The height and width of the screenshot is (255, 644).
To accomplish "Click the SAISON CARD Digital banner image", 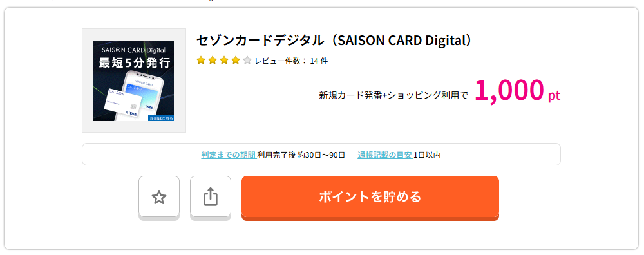I will (x=133, y=80).
